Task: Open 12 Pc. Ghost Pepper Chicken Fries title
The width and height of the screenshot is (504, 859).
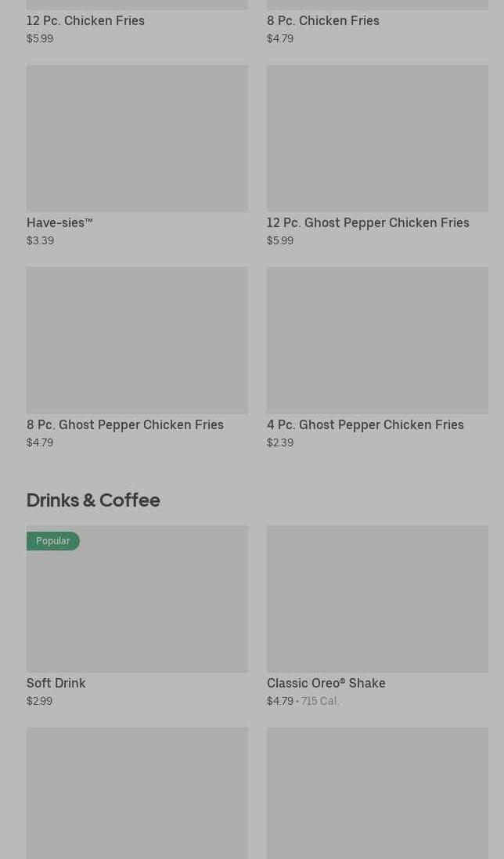Action: coord(368,223)
